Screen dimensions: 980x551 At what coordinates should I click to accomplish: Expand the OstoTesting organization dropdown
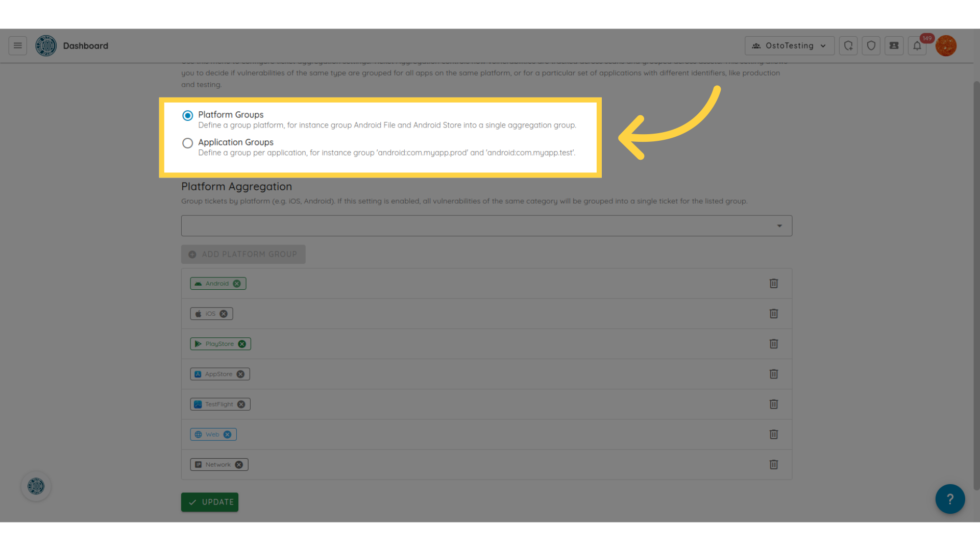pos(789,46)
